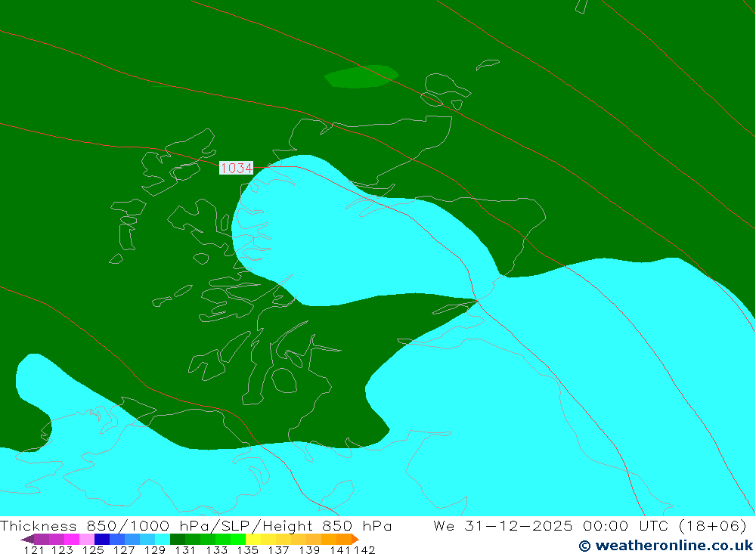Click the legend value 142
This screenshot has height=554, width=756.
click(364, 550)
